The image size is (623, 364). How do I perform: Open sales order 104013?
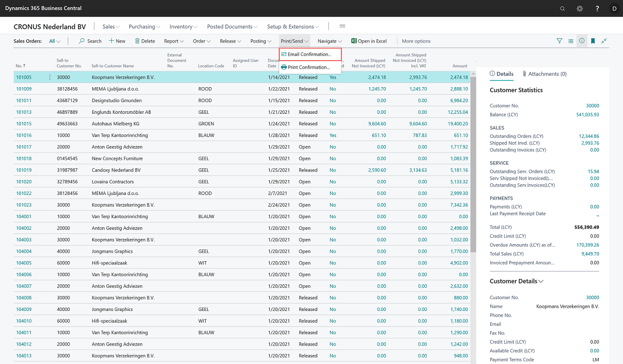coord(24,356)
